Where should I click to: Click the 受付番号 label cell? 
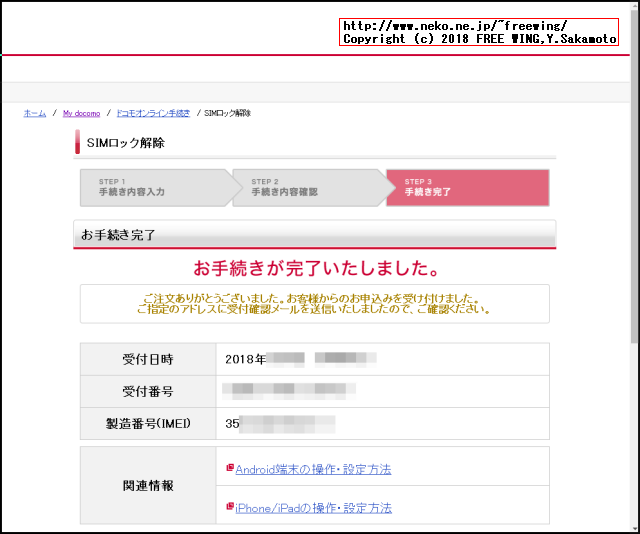tap(148, 392)
